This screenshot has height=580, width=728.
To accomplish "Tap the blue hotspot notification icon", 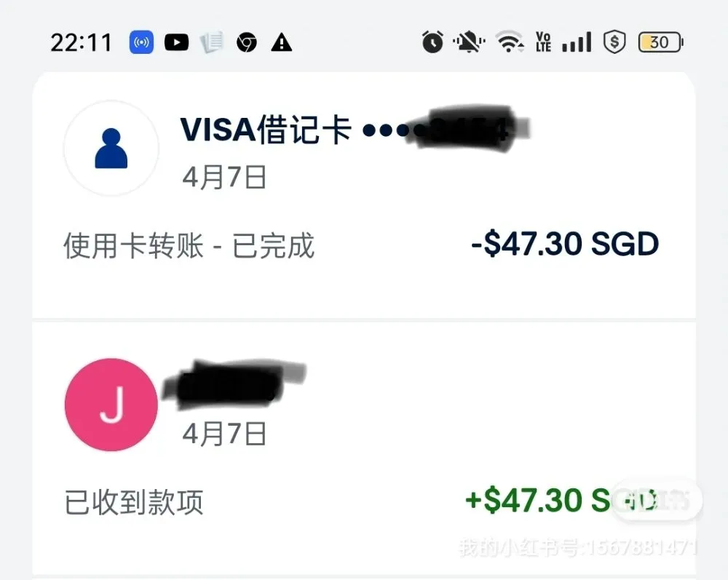I will click(141, 43).
